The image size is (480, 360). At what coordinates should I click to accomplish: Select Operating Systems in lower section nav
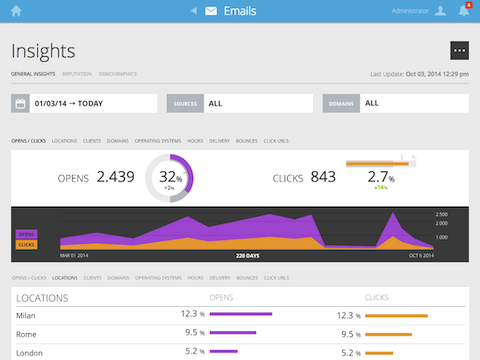(158, 278)
